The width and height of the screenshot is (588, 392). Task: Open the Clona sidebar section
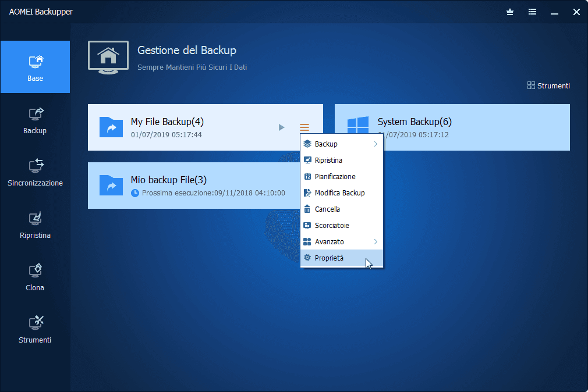(35, 277)
